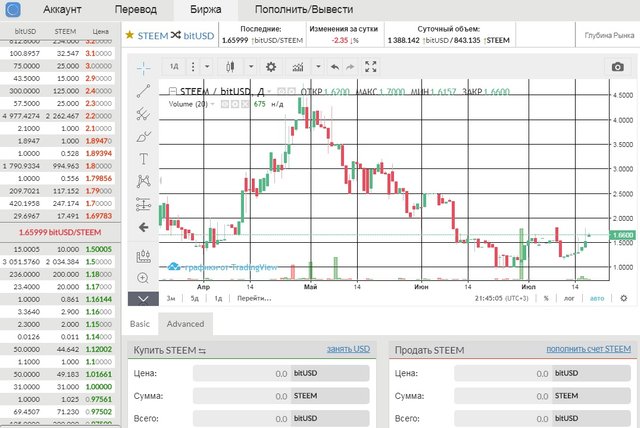Viewport: 640px width, 428px height.
Task: Select the buy order priced 1.50005
Action: [x=58, y=249]
